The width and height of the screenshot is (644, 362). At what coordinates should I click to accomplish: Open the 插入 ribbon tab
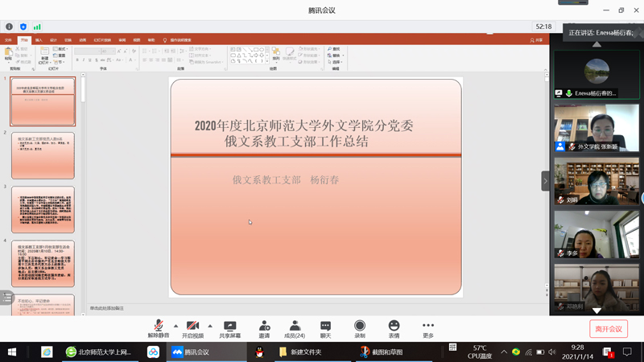tap(39, 40)
